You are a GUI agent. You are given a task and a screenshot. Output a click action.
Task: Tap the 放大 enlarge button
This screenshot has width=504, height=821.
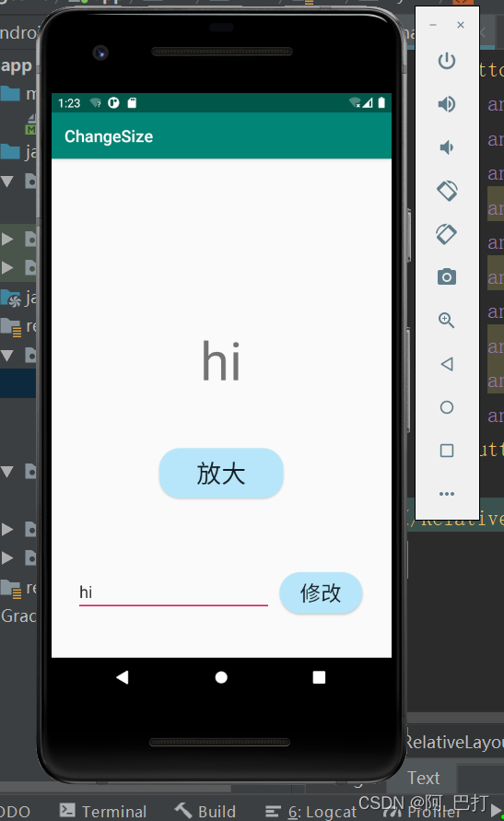221,474
